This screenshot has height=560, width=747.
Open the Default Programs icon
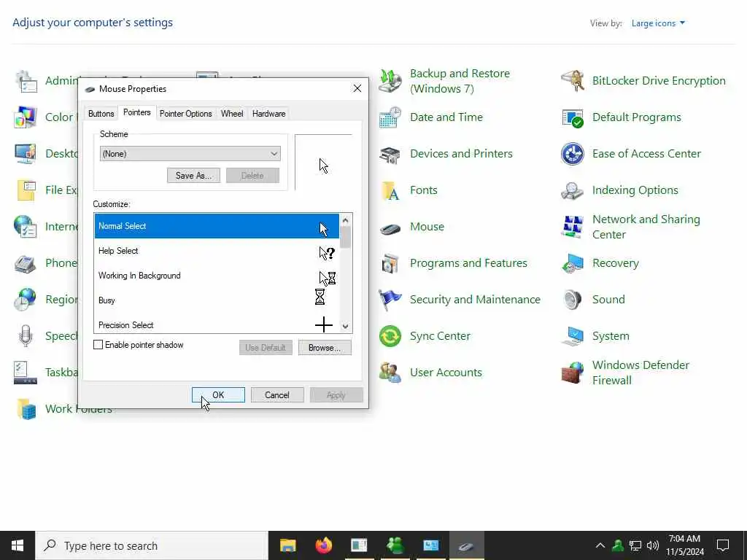coord(572,117)
